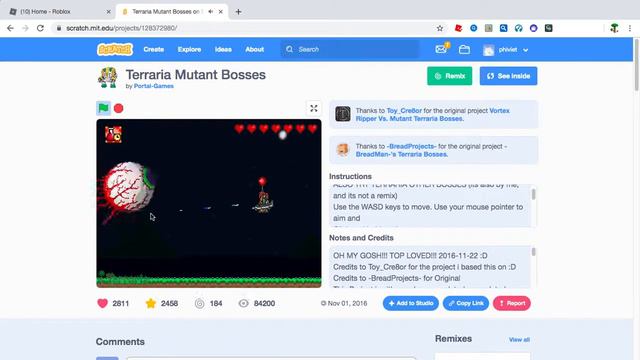Close the Home - Roblox tab
Image resolution: width=640 pixels, height=360 pixels.
pos(108,12)
